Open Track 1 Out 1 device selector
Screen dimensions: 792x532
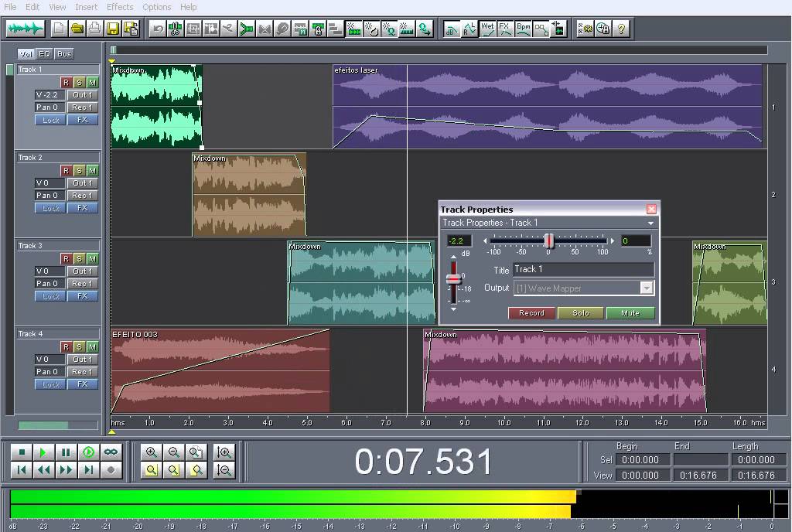82,95
